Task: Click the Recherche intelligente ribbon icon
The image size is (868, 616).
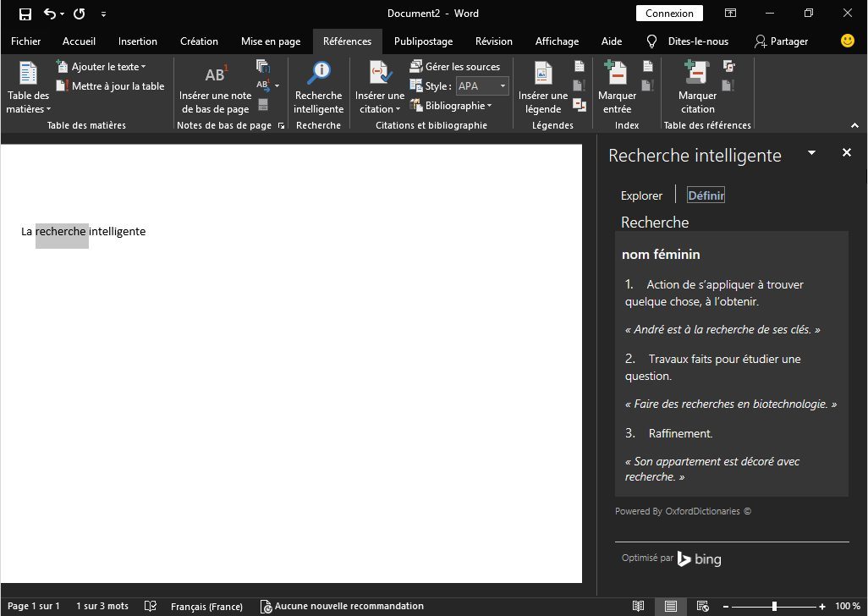Action: 318,76
